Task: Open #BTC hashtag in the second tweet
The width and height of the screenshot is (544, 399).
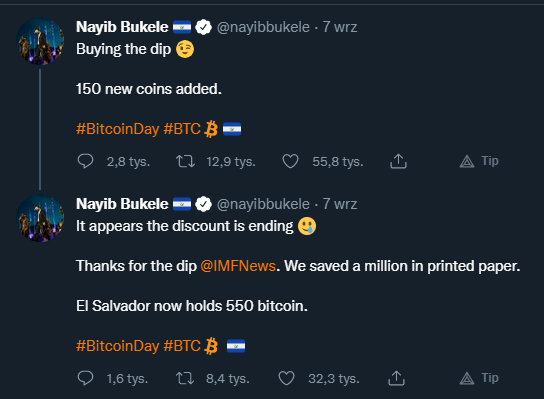Action: coord(182,346)
